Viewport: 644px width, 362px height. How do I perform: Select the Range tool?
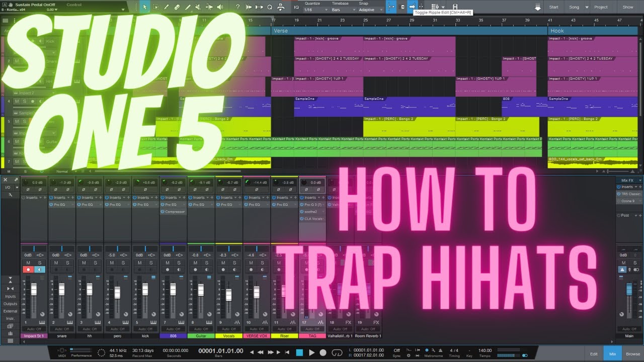click(155, 7)
